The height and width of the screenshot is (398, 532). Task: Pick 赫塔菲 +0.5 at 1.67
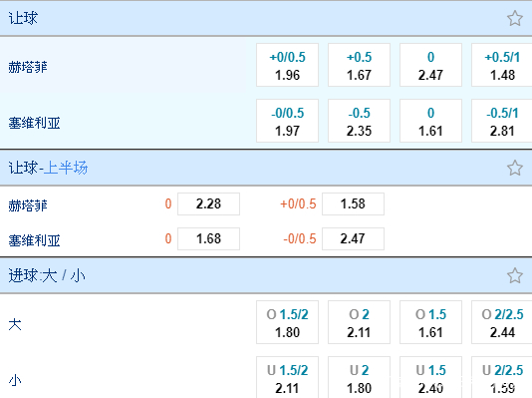coord(359,65)
